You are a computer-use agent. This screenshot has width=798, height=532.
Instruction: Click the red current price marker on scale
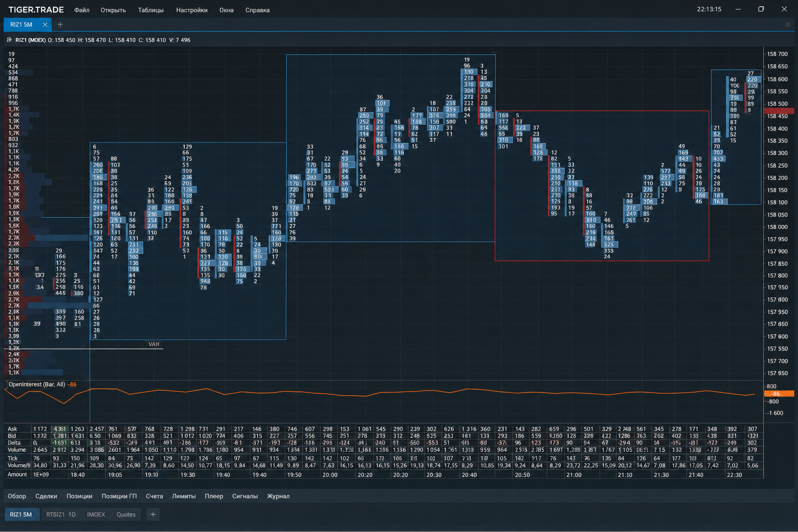click(x=779, y=111)
